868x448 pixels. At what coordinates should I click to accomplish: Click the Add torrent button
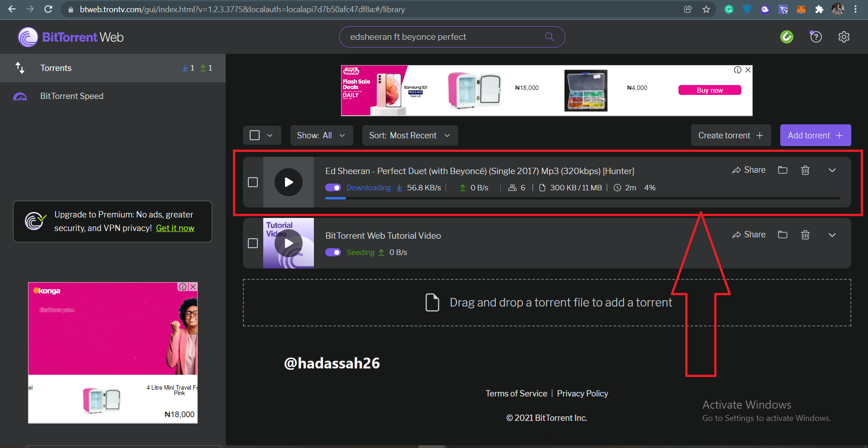point(815,135)
